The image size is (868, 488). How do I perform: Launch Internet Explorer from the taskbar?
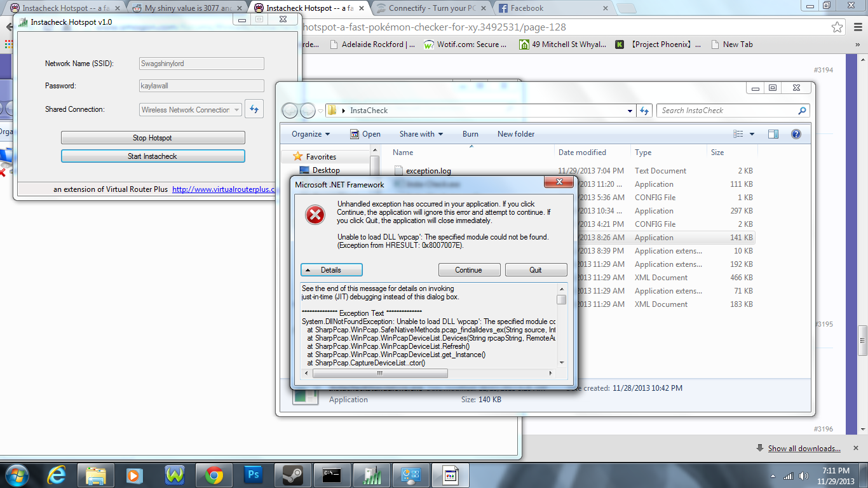pos(57,475)
